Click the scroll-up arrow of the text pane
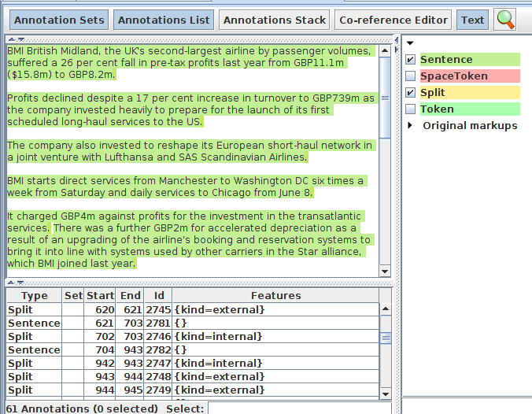Image resolution: width=532 pixels, height=414 pixels. click(385, 51)
